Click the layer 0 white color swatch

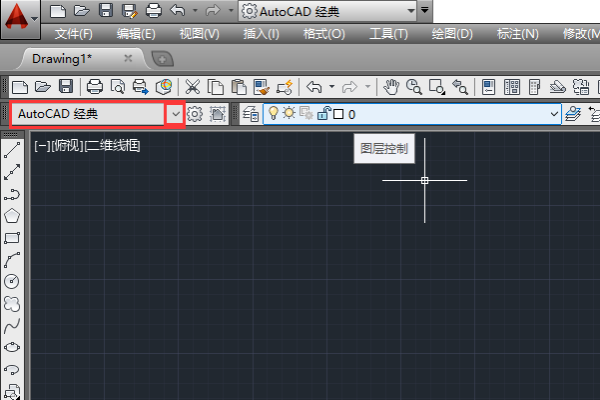pos(338,114)
